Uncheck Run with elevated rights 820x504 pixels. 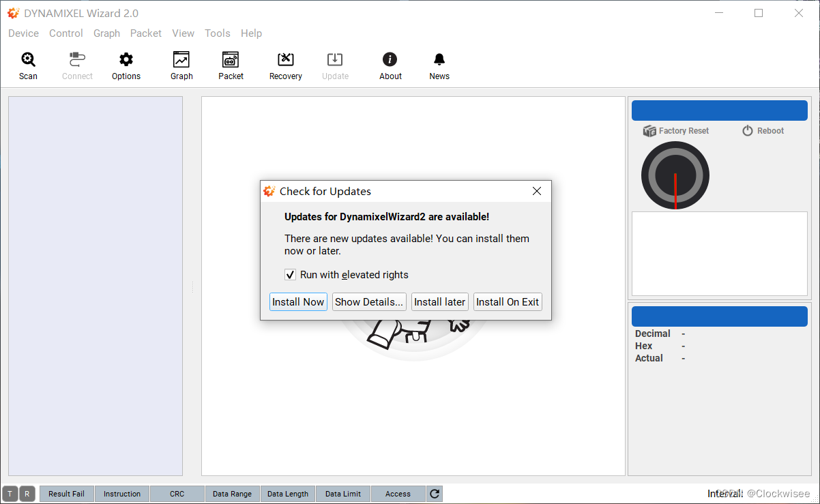pos(290,275)
